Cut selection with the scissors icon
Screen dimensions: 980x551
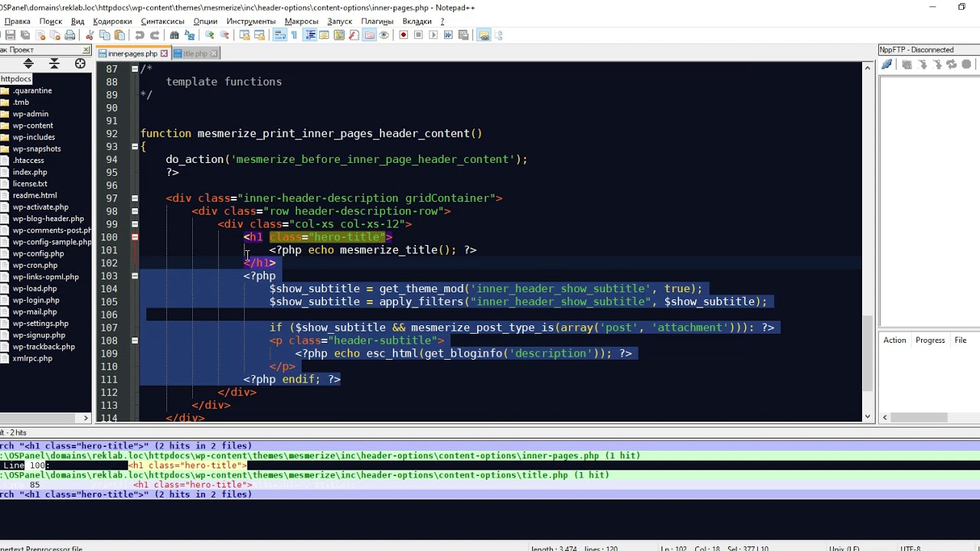tap(90, 35)
